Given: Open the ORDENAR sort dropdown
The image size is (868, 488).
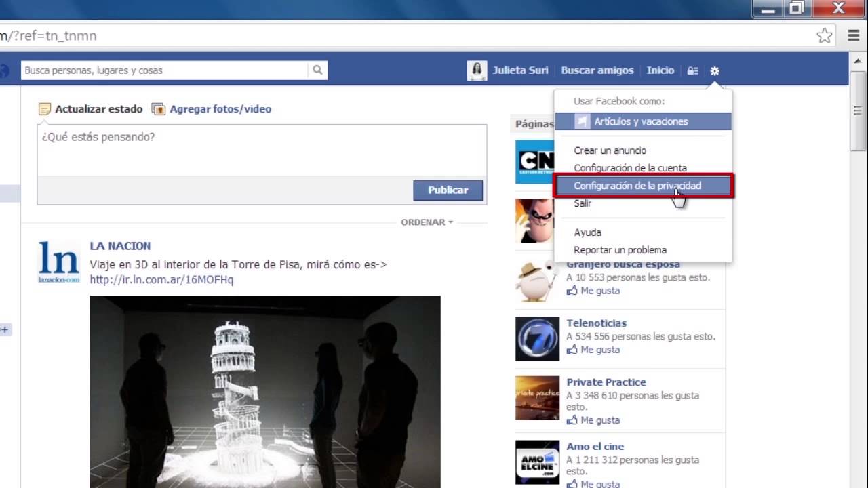Looking at the screenshot, I should click(x=427, y=222).
